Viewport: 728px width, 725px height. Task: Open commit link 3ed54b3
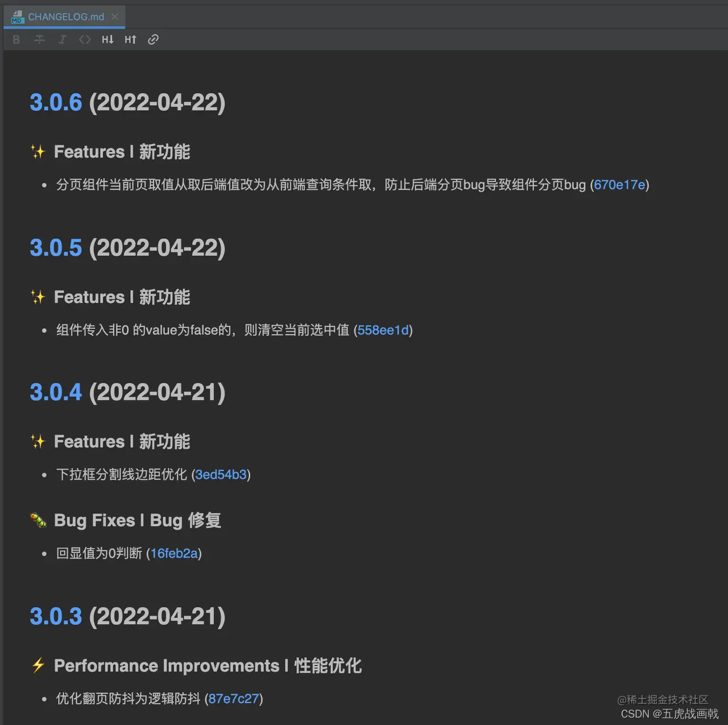pyautogui.click(x=221, y=475)
